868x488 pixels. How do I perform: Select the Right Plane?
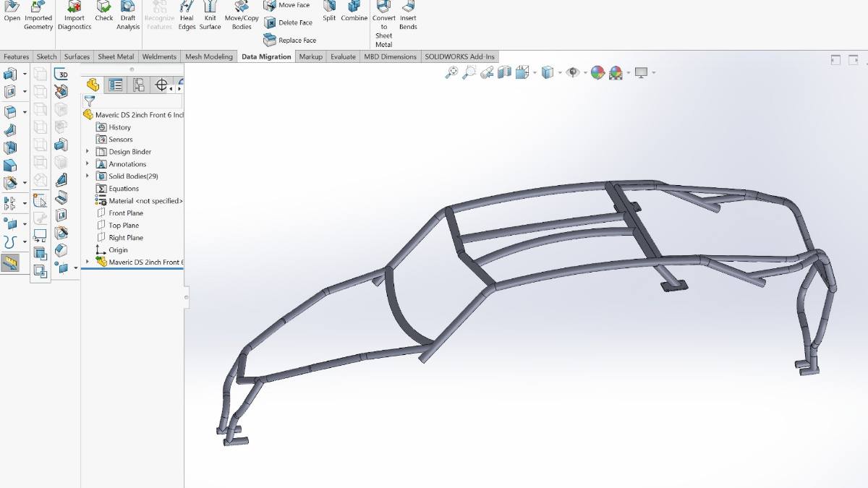[120, 238]
